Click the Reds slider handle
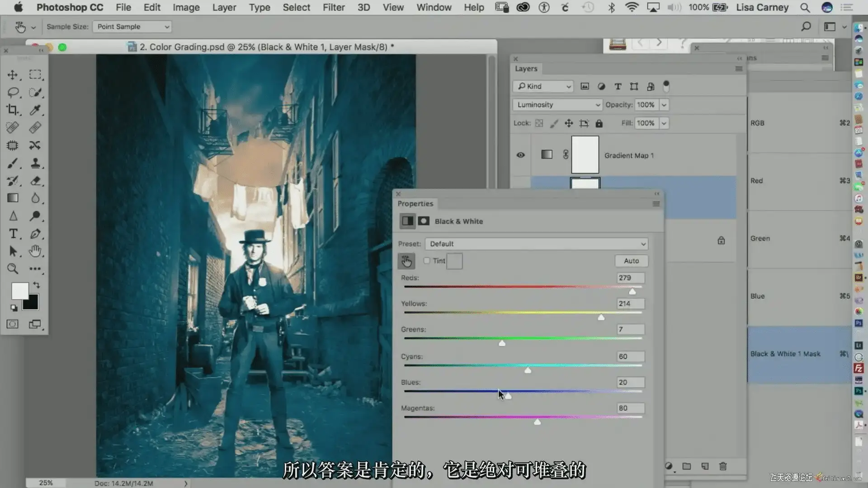This screenshot has width=868, height=488. [632, 291]
